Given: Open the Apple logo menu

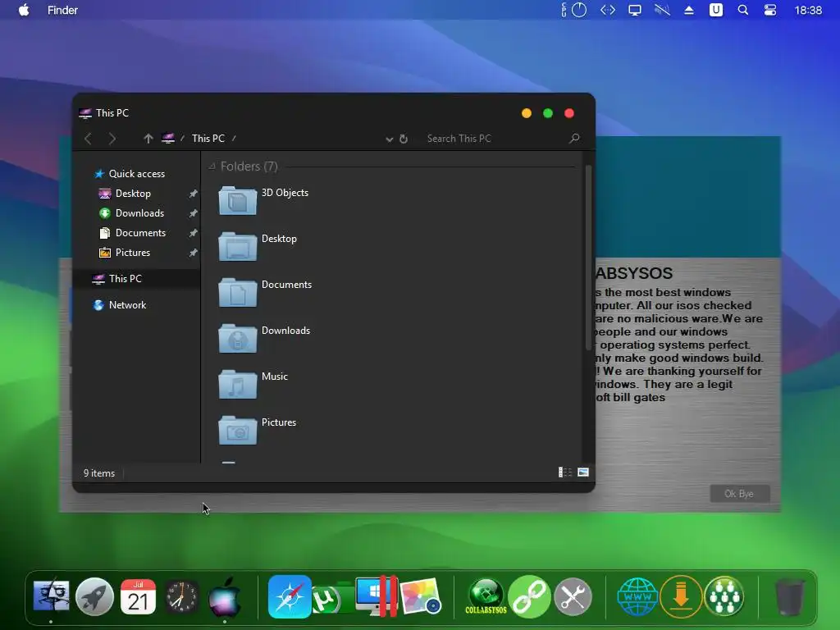Looking at the screenshot, I should coord(24,10).
